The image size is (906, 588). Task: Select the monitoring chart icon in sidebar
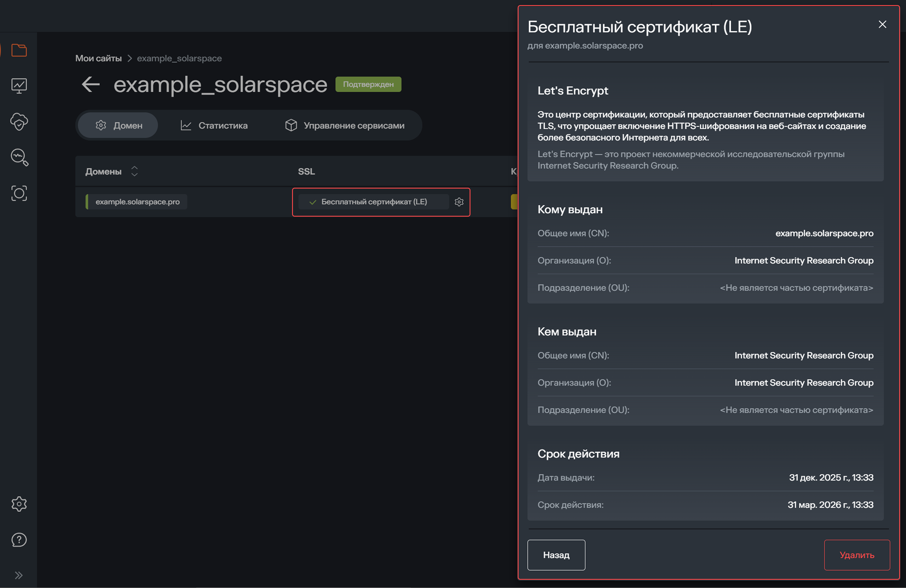click(19, 85)
